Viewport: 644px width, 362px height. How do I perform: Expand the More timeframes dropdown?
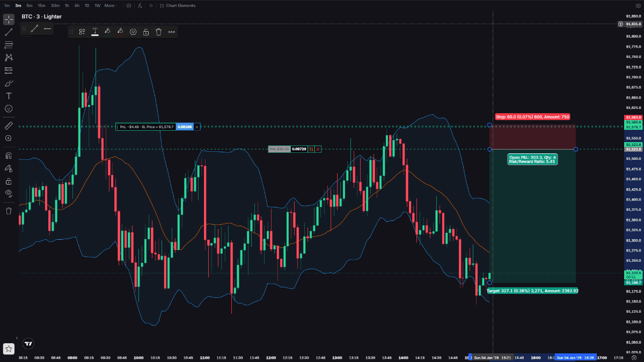click(x=110, y=5)
